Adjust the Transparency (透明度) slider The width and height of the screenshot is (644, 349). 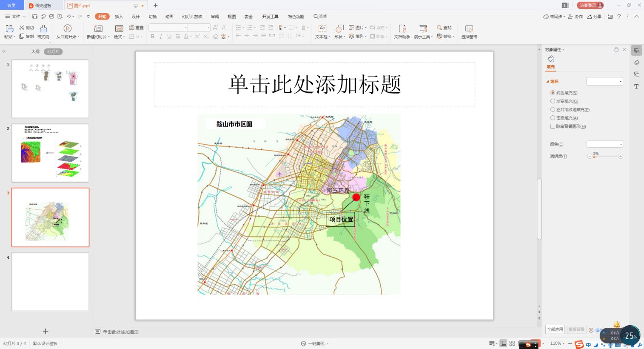click(605, 156)
